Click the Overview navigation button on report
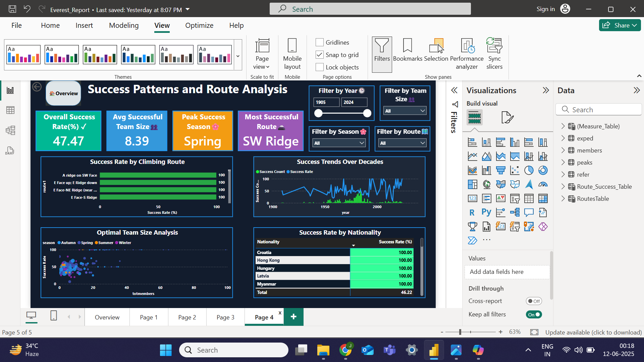 coord(63,93)
